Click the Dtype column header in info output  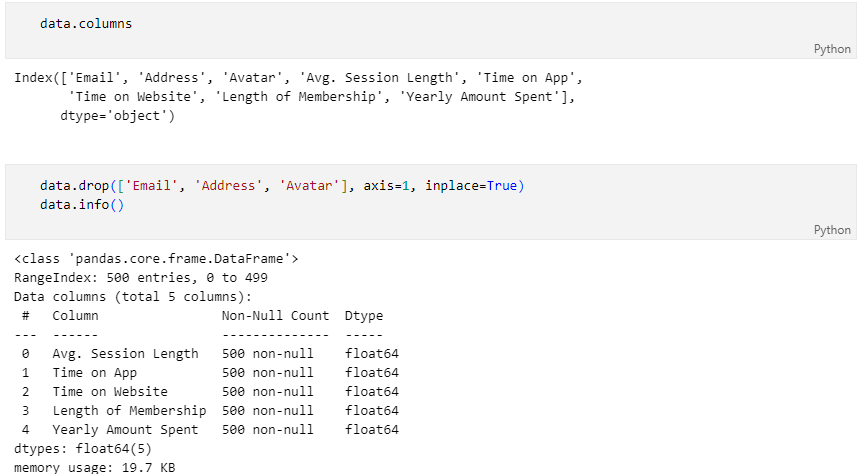point(364,316)
